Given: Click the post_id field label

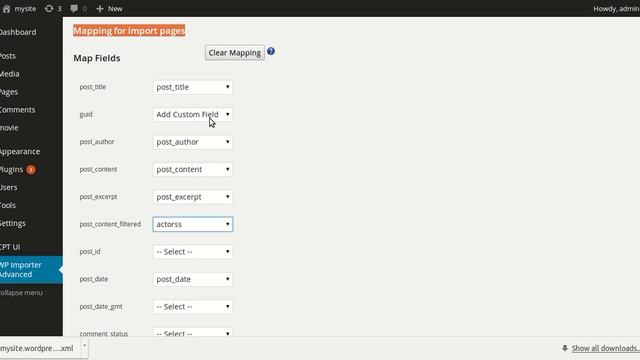Looking at the screenshot, I should tap(90, 251).
